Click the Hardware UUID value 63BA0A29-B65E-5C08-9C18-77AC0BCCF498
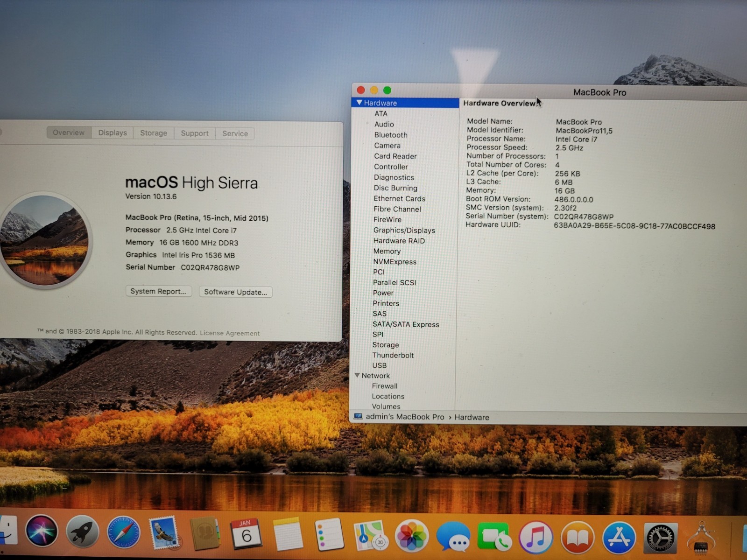Screen dimensions: 747x560 pos(634,226)
